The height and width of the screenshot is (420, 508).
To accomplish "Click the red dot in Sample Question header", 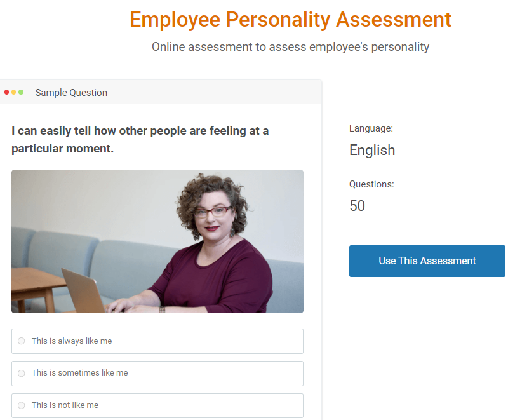I will [6, 92].
